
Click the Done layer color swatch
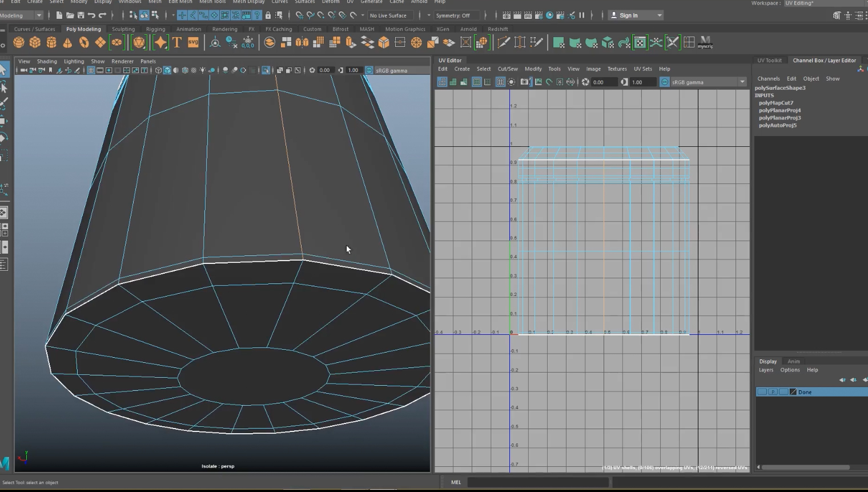[793, 392]
